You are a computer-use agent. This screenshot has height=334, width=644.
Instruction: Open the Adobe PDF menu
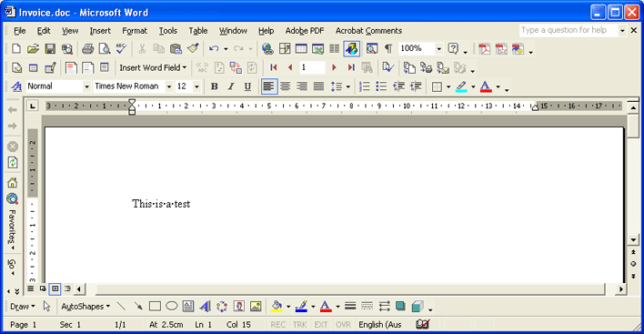(x=305, y=31)
